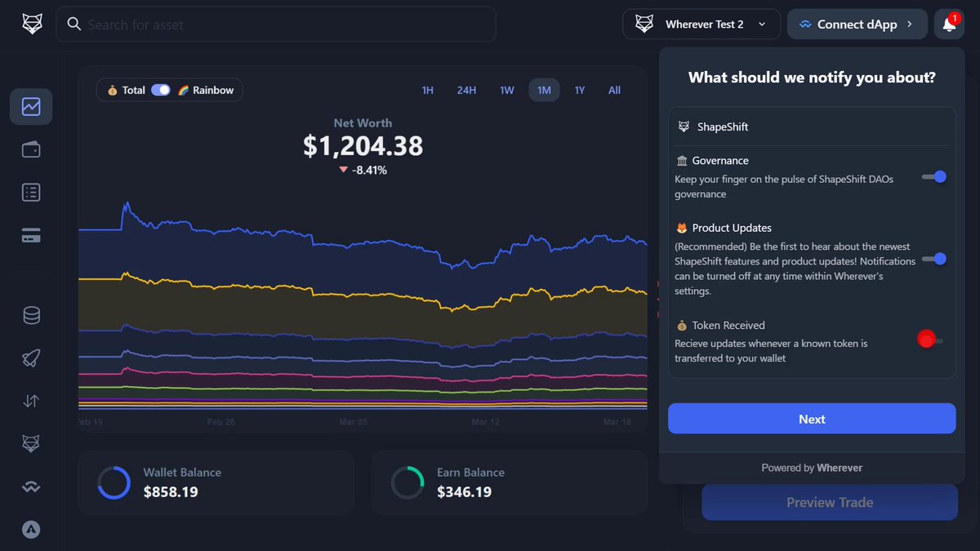Open the Wherever Test 2 wallet dropdown
Image resolution: width=980 pixels, height=551 pixels.
coord(702,24)
